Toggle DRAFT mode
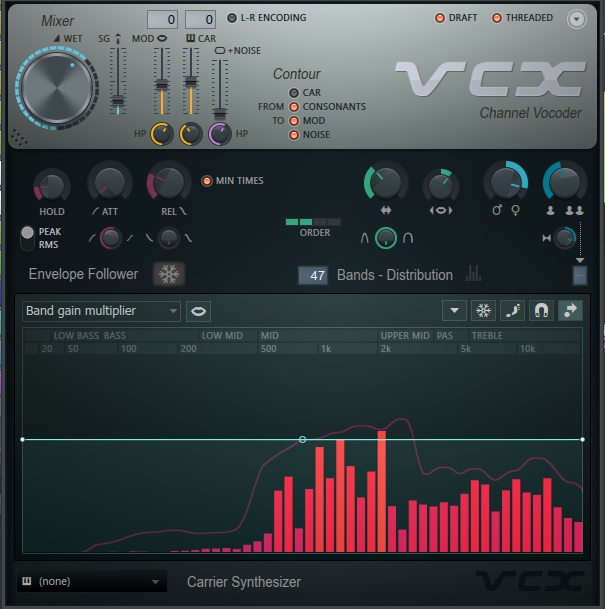 click(x=440, y=18)
